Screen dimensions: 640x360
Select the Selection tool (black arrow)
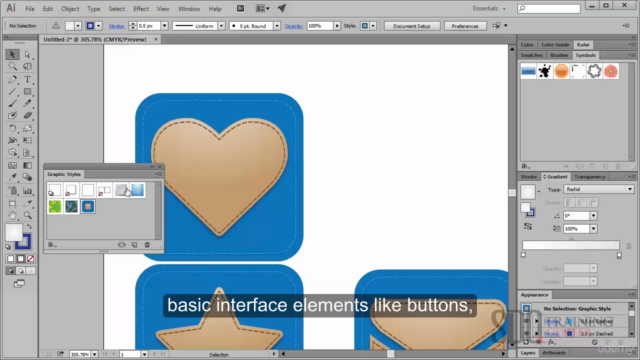click(x=12, y=54)
